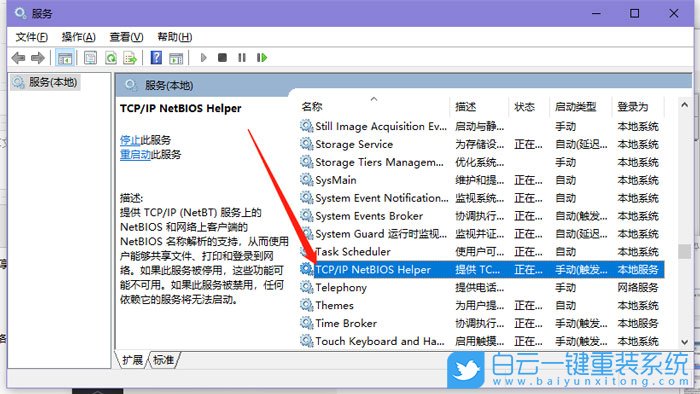Select System Guard 运行时监视 service name
This screenshot has width=700, height=394.
pos(381,234)
